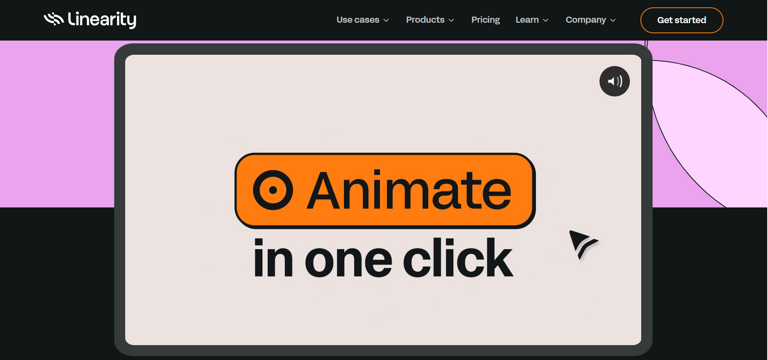This screenshot has height=360, width=768.
Task: Toggle the video sound speaker button
Action: (615, 81)
